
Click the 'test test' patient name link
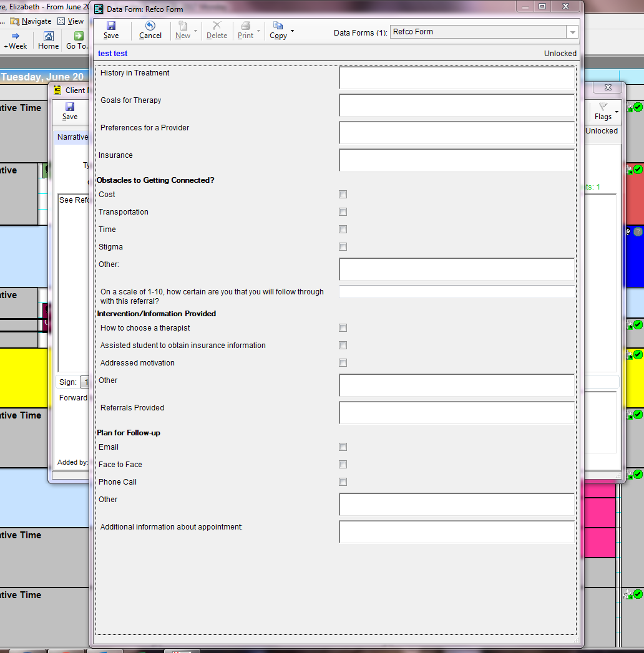pyautogui.click(x=113, y=54)
